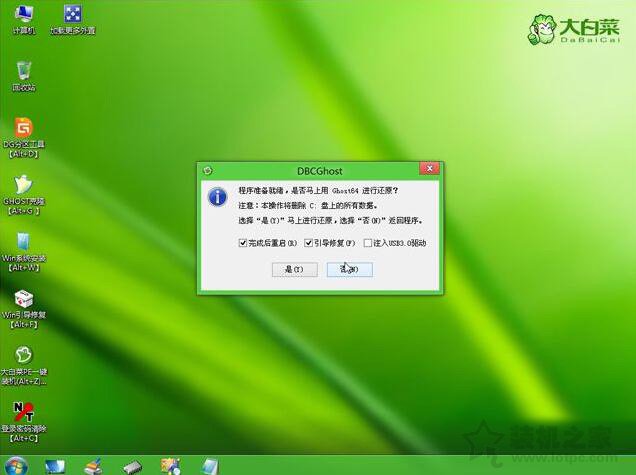The image size is (636, 475).
Task: Uncheck the 完成后重启 checkbox
Action: tap(243, 243)
